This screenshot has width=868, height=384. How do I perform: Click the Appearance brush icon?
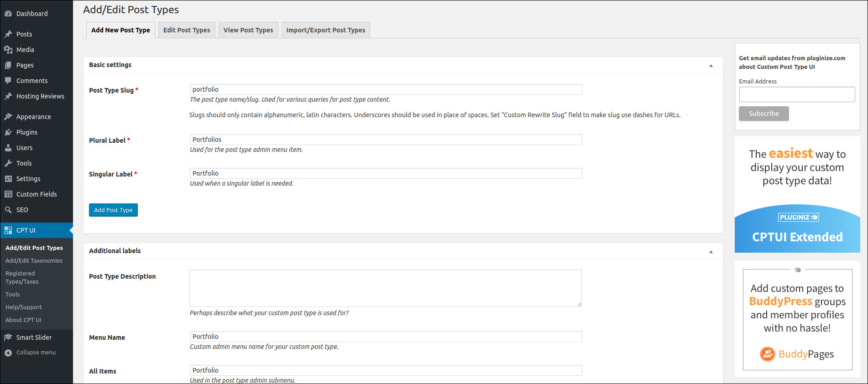tap(8, 117)
